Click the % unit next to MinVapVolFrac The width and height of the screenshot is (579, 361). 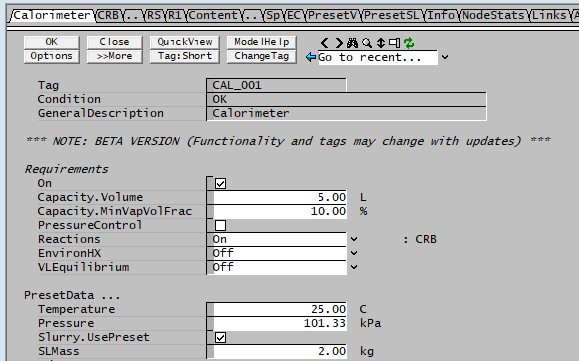click(363, 211)
